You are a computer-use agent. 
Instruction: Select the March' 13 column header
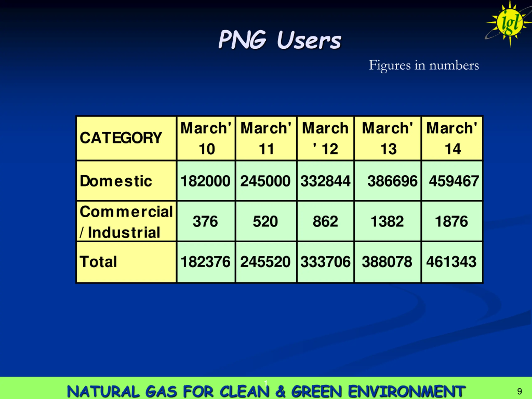387,138
